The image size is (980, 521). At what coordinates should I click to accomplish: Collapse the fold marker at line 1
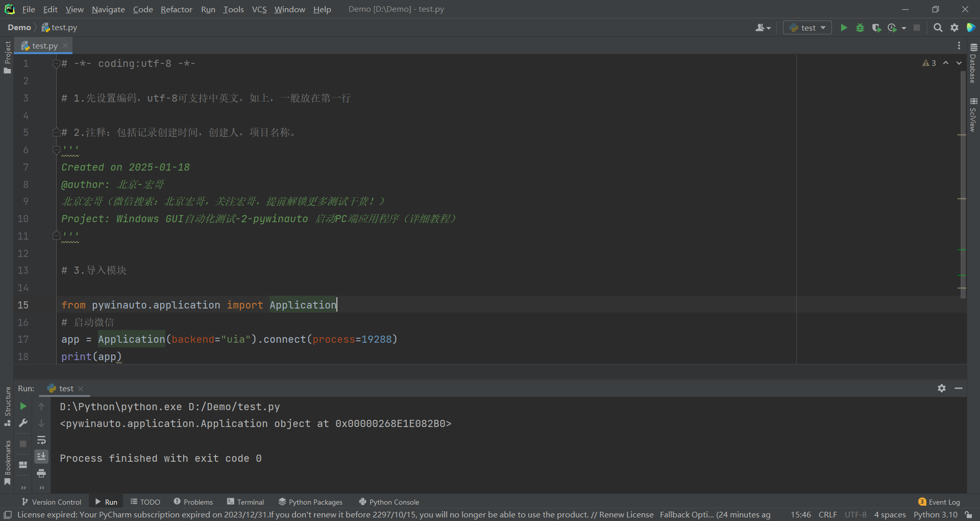click(56, 64)
